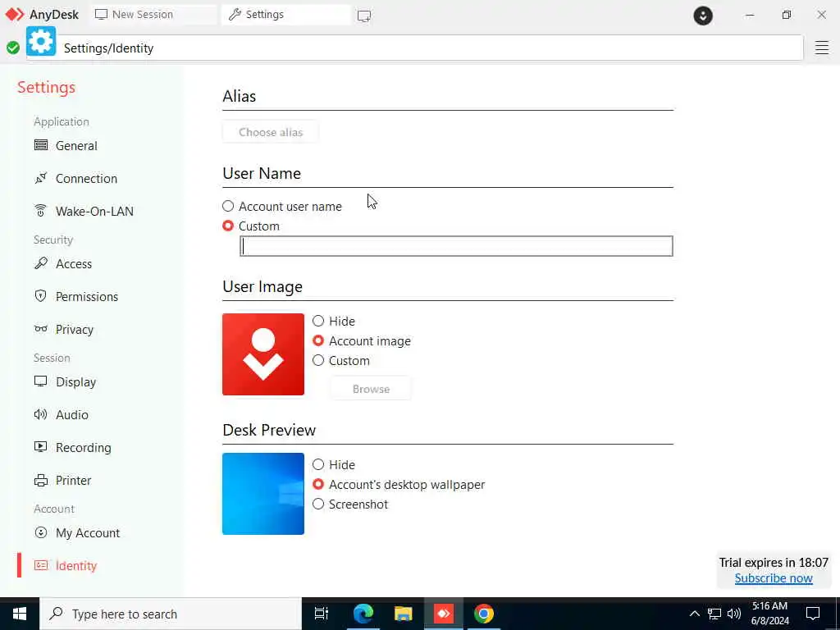Select the Wake-On-LAN signal icon

click(x=41, y=211)
